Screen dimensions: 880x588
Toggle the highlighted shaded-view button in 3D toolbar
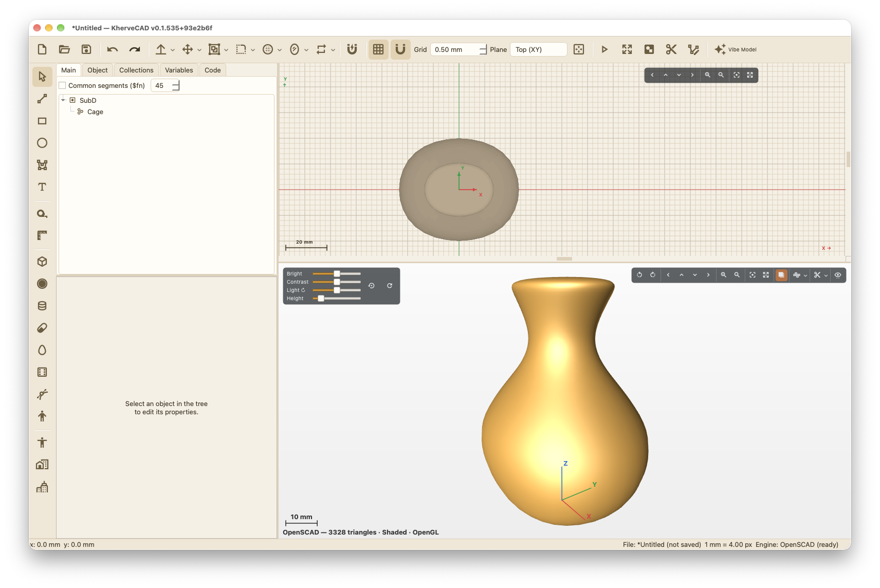[781, 275]
